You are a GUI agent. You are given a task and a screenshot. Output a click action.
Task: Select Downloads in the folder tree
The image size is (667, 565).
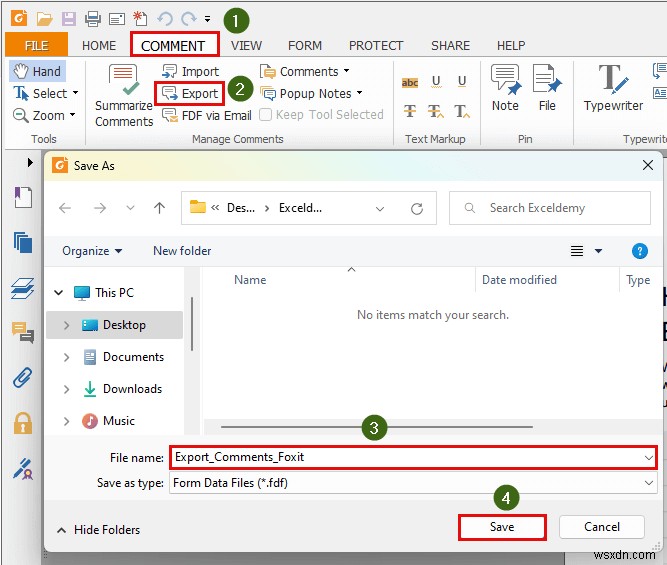tap(132, 389)
